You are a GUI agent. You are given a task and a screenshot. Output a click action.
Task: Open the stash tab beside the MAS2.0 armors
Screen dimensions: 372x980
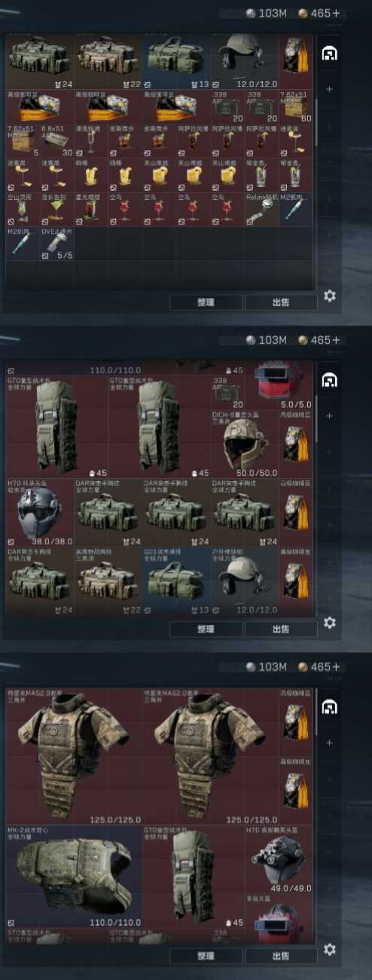tap(328, 707)
